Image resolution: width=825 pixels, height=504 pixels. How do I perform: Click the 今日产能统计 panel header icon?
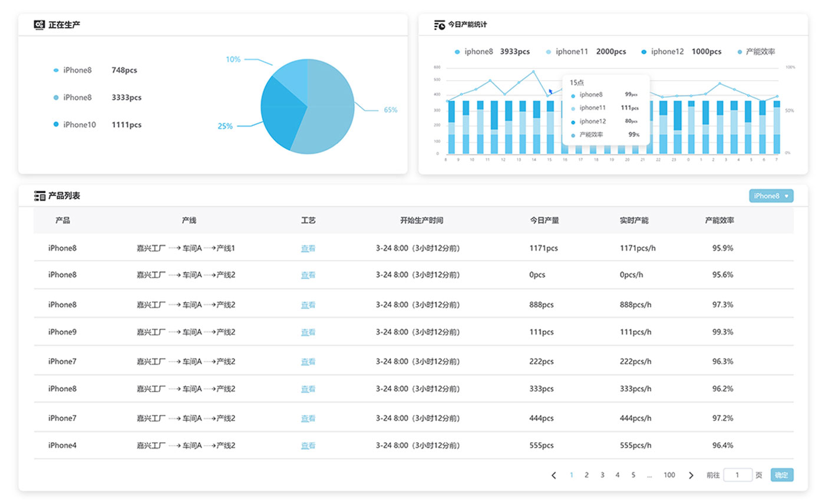pos(440,25)
